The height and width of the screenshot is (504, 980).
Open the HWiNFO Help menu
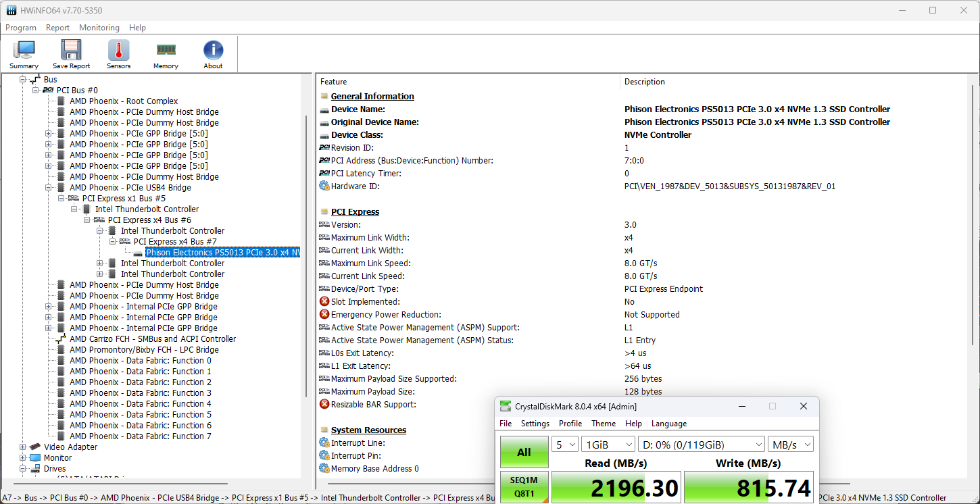coord(137,28)
